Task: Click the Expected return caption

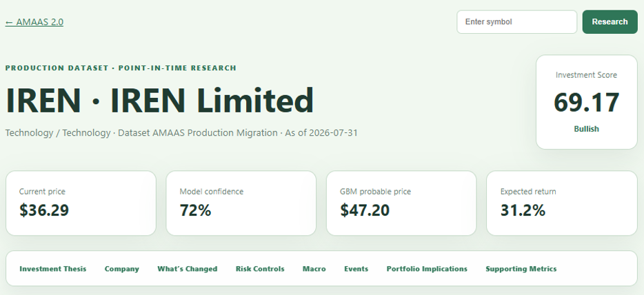Action: [528, 192]
